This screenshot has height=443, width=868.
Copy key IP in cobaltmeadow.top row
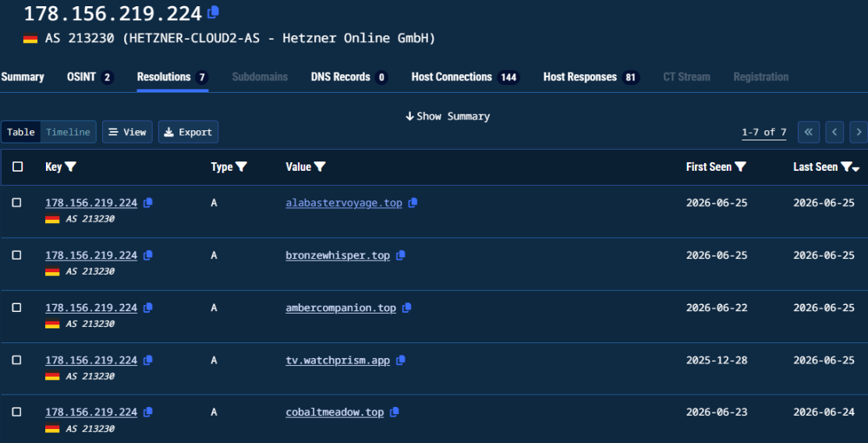pos(148,413)
